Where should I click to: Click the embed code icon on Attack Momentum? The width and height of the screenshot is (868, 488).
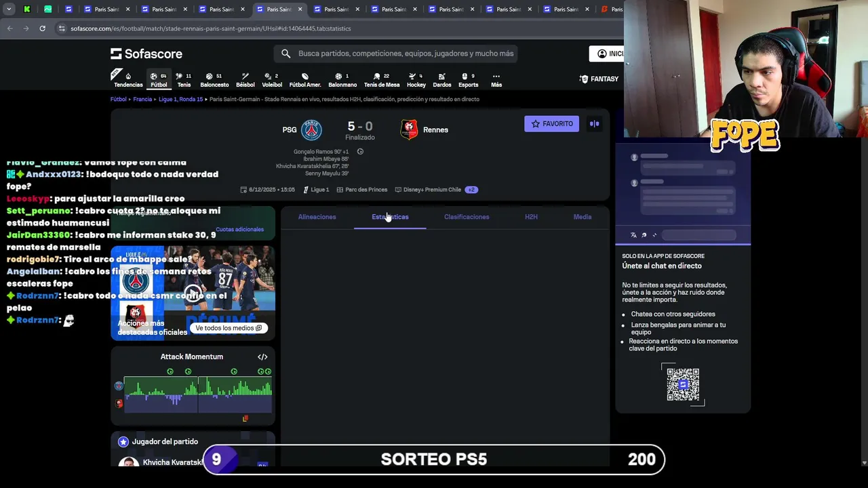coord(262,357)
